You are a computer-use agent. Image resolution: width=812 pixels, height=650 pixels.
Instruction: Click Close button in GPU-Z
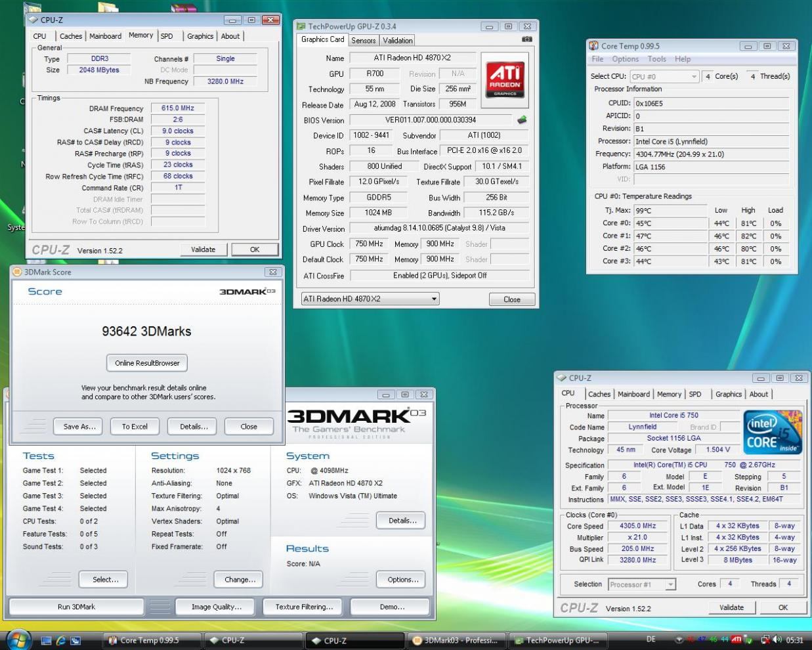click(512, 299)
